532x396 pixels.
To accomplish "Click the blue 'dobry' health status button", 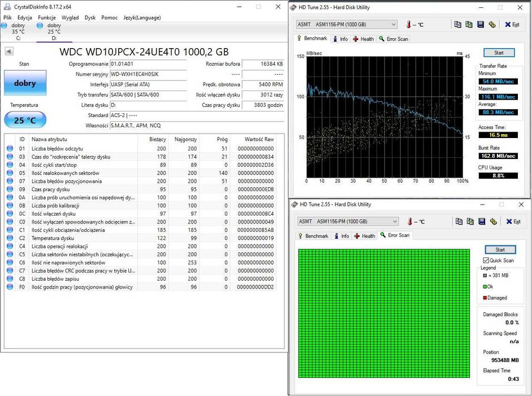I will click(x=25, y=83).
